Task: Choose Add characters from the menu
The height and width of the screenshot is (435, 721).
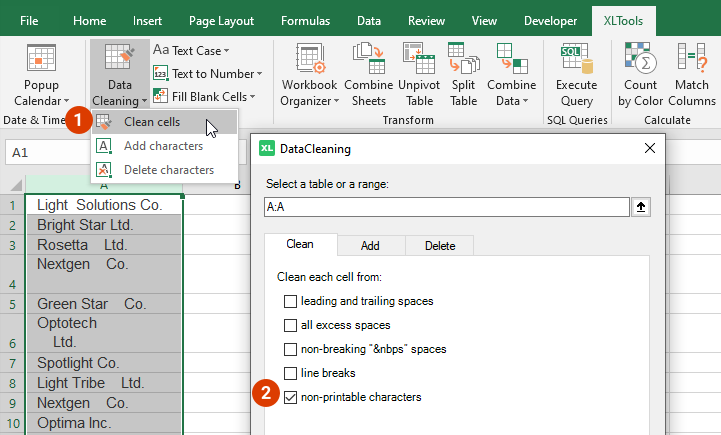Action: [165, 146]
